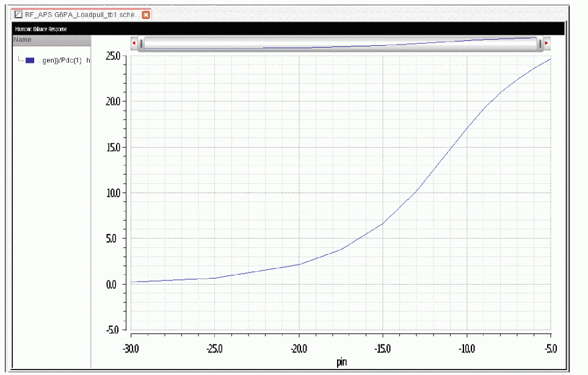
Task: Click the left red arrow of zoom slider
Action: tap(134, 43)
